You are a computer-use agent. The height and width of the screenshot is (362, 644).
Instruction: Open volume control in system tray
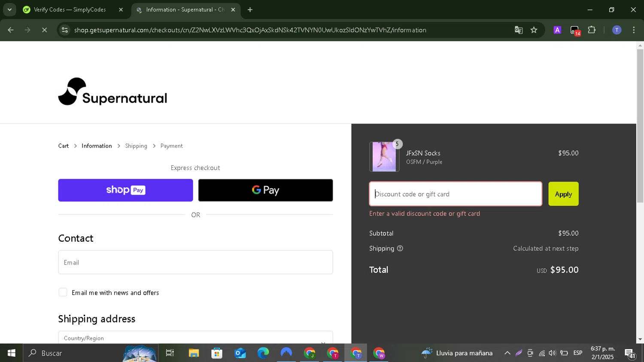553,353
